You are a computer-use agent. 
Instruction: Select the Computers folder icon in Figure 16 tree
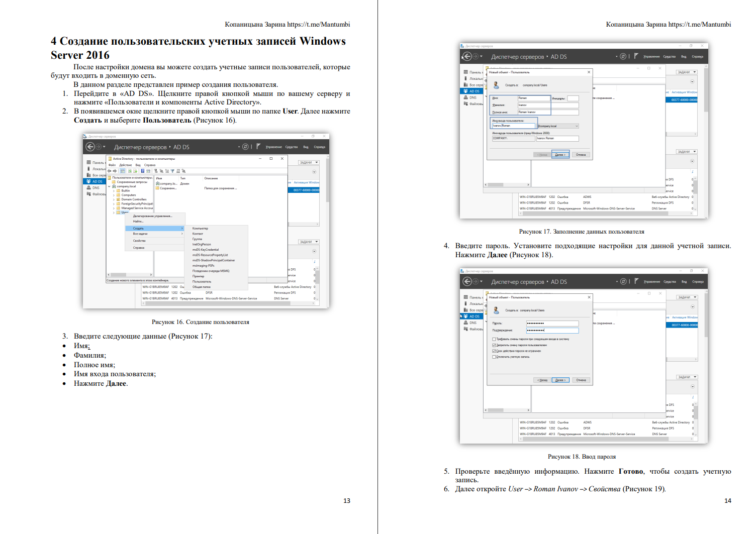coord(119,195)
